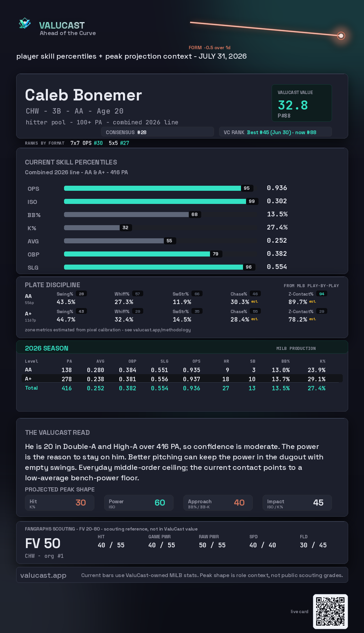Click the FV 50 scouting grade
The width and height of the screenshot is (364, 633).
point(43,543)
